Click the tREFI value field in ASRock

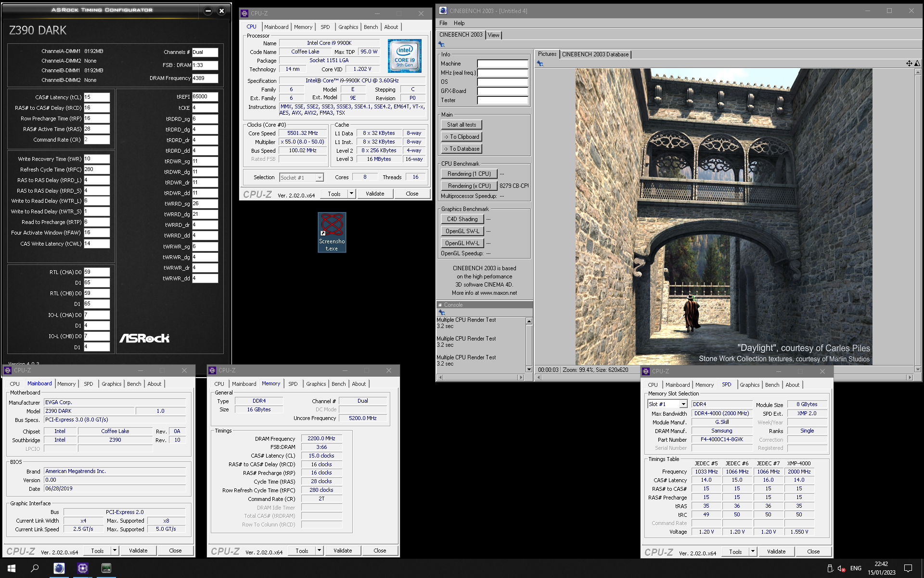pyautogui.click(x=205, y=97)
